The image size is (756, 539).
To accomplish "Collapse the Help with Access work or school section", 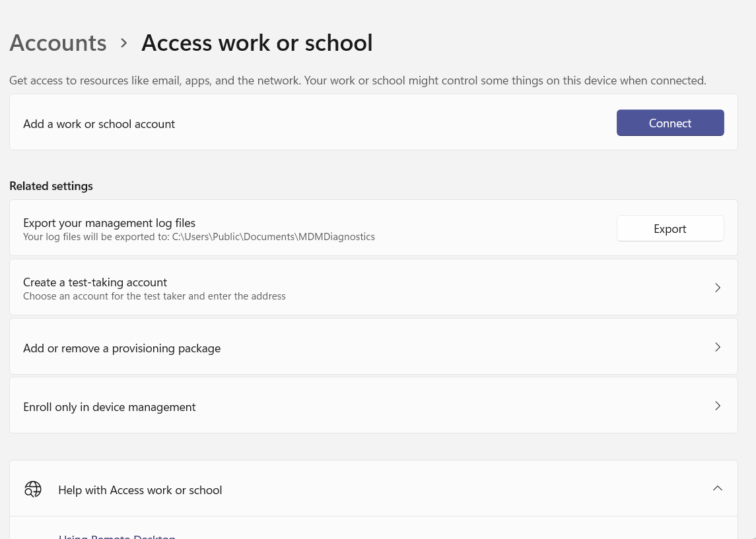I will [x=718, y=488].
